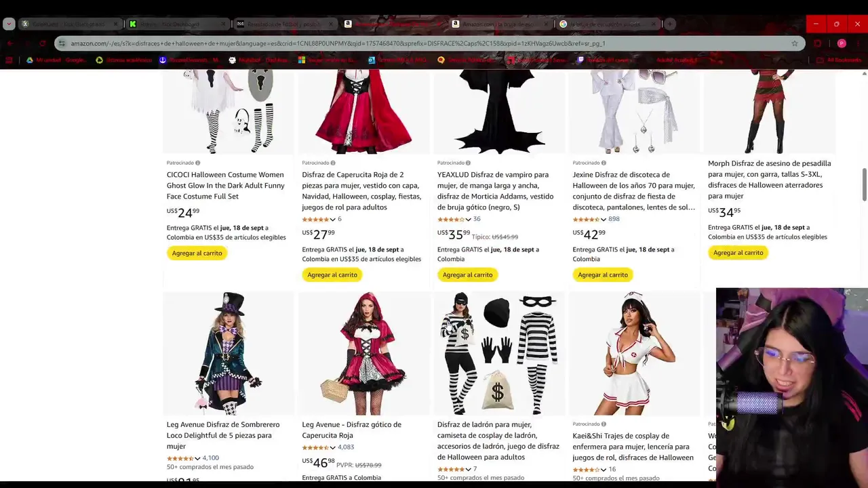The image size is (868, 488).
Task: Open a new browser tab with plus
Action: 669,24
